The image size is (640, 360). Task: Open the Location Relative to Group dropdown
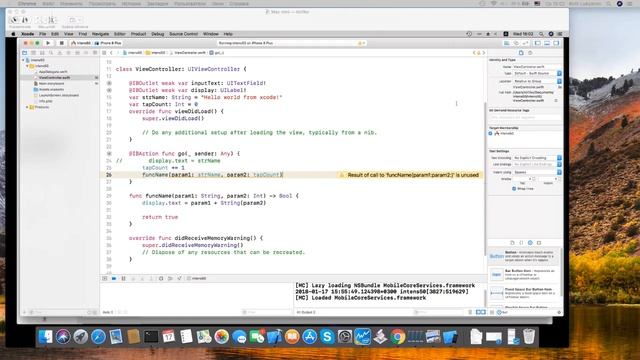pyautogui.click(x=537, y=81)
